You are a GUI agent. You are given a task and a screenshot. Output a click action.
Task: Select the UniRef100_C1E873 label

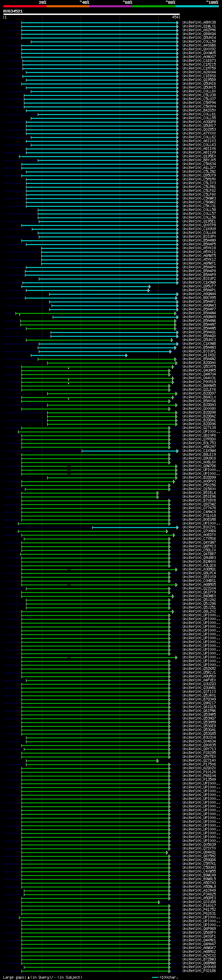(x=199, y=60)
